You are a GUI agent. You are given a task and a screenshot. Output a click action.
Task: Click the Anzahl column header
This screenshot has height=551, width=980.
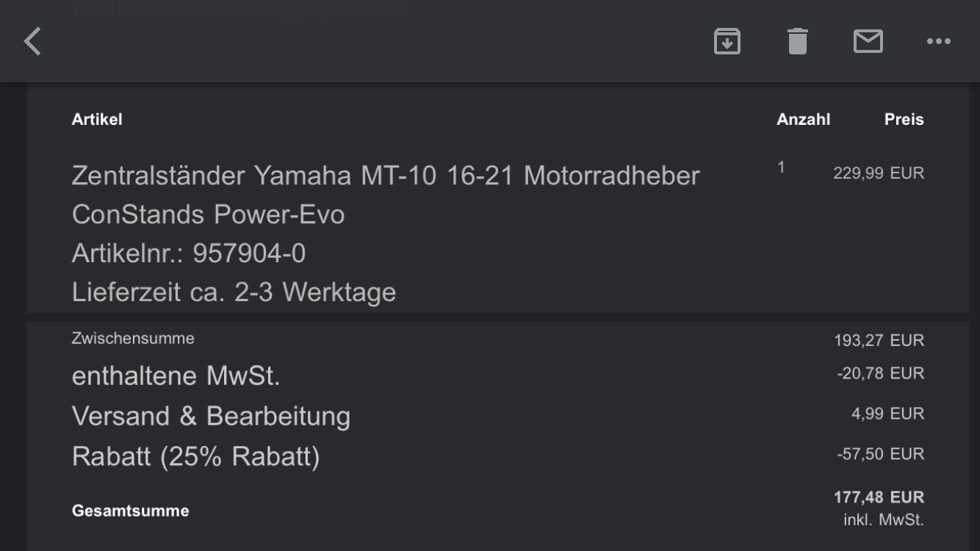point(803,119)
